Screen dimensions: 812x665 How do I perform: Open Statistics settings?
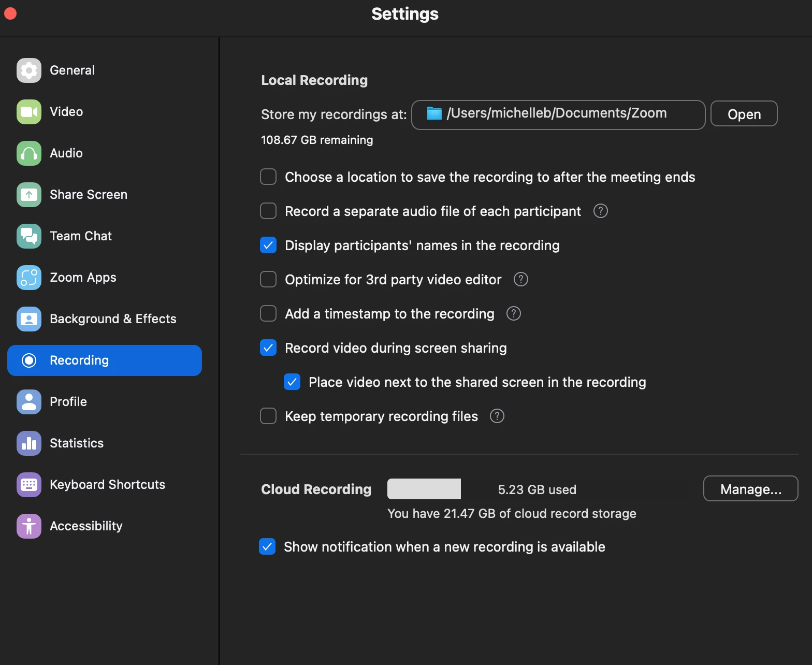coord(105,443)
